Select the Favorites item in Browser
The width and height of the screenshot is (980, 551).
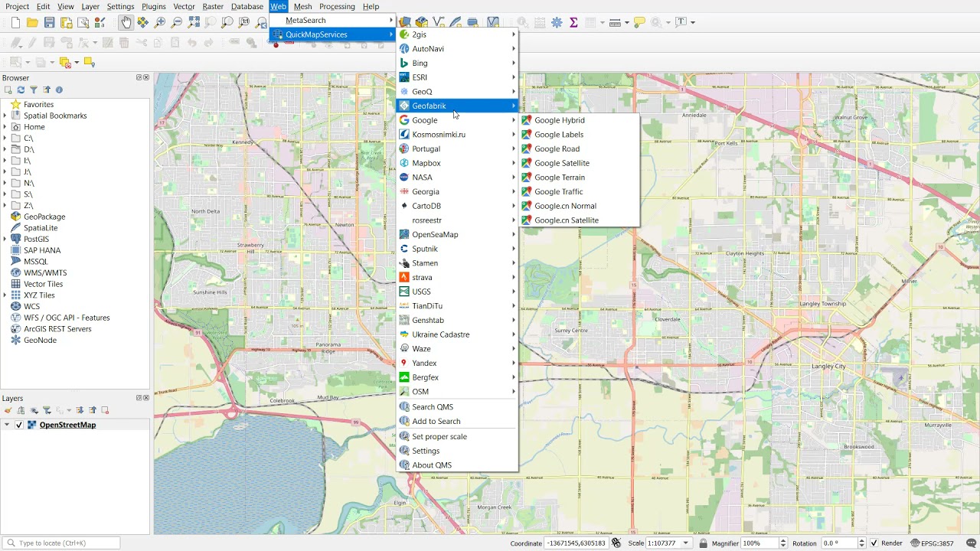pyautogui.click(x=38, y=105)
